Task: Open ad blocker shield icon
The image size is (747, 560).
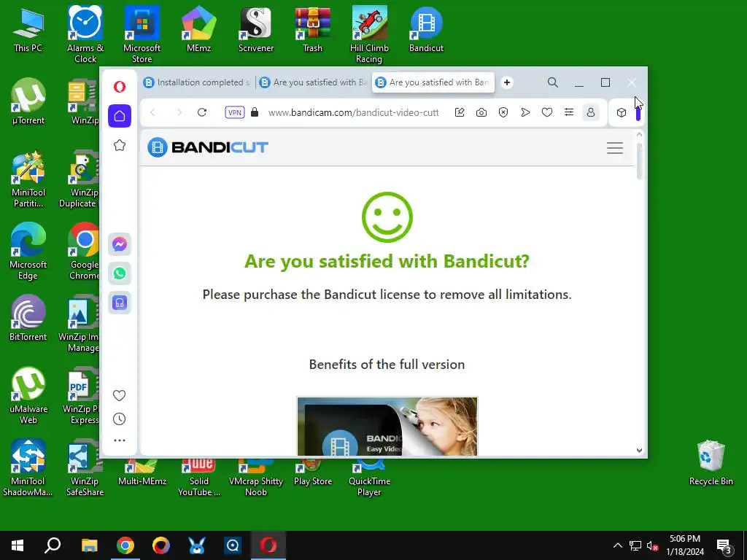Action: [x=503, y=112]
